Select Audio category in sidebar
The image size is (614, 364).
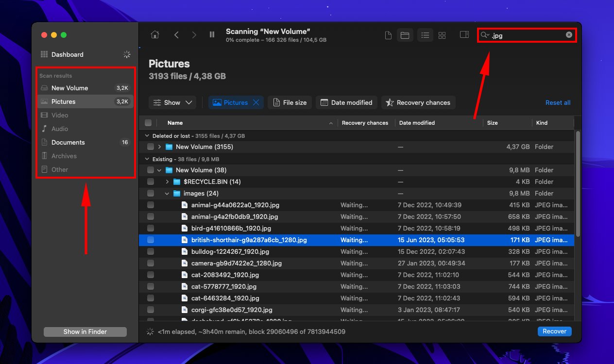coord(85,129)
